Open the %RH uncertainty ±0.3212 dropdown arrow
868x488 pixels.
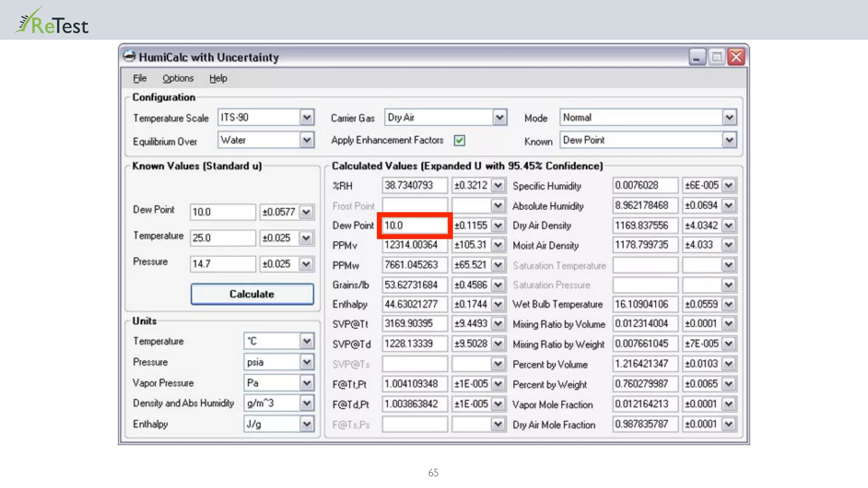[x=498, y=186]
